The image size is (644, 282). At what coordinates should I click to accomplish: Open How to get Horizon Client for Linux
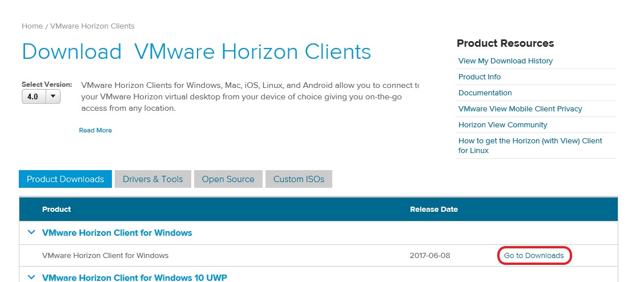pyautogui.click(x=530, y=146)
